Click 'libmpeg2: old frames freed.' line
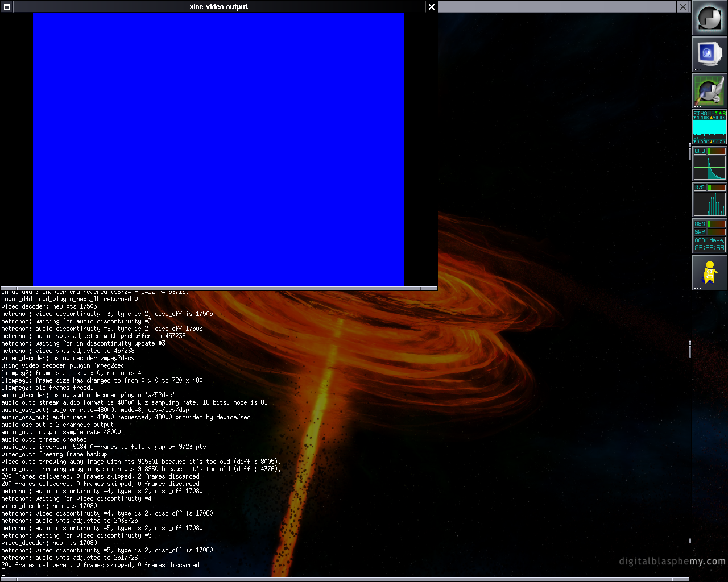 click(x=47, y=388)
